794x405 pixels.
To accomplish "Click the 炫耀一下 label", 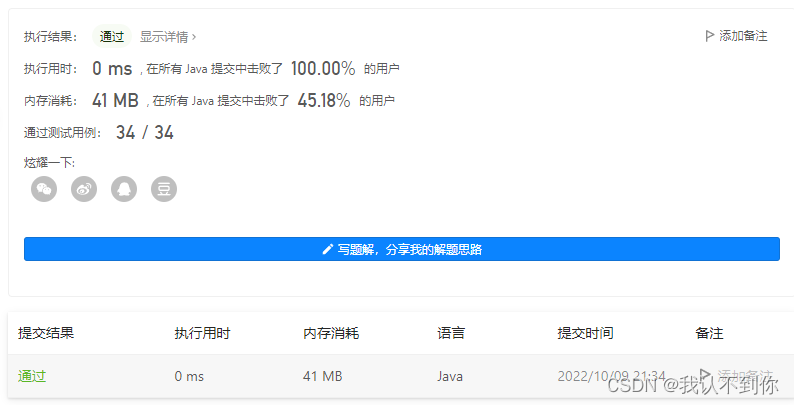I will (x=50, y=163).
